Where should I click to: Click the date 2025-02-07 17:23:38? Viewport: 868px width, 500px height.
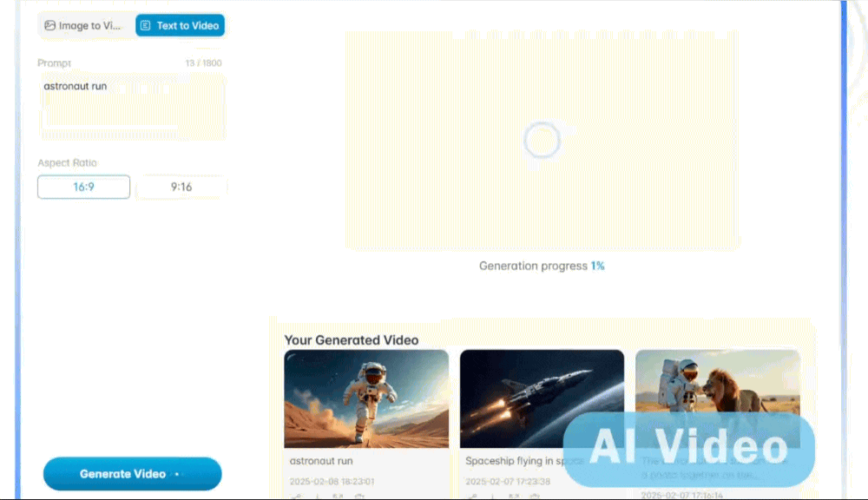point(508,482)
